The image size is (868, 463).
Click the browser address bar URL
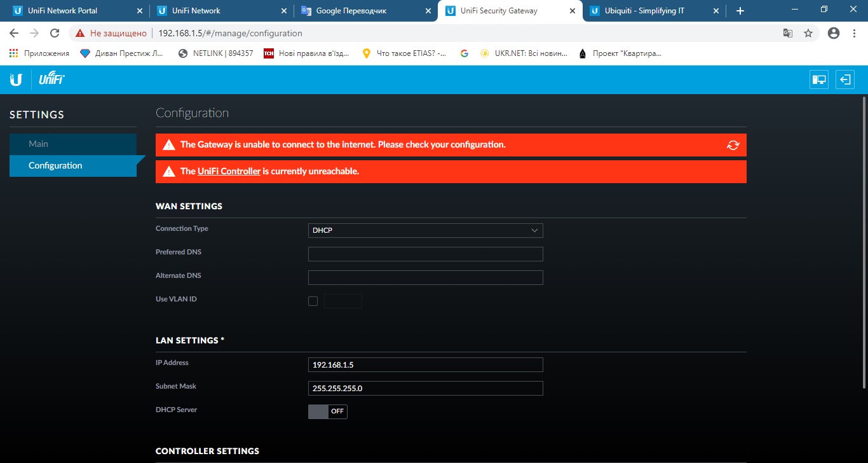[231, 33]
